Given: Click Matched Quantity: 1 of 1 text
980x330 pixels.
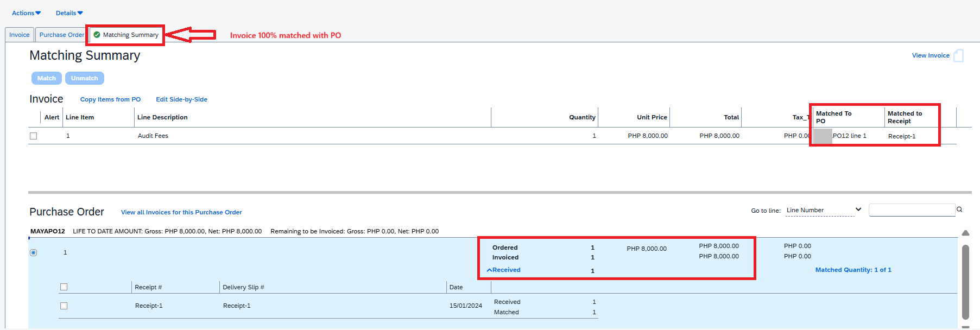Looking at the screenshot, I should pyautogui.click(x=853, y=270).
